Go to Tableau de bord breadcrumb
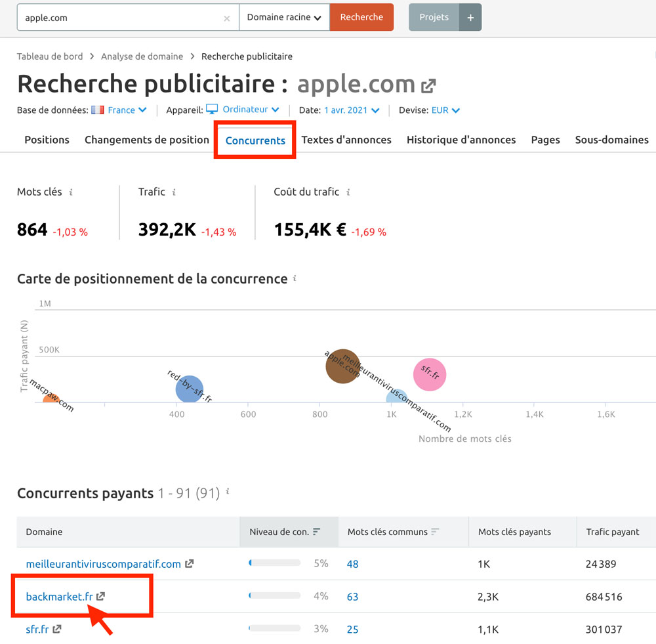This screenshot has height=644, width=656. point(50,56)
